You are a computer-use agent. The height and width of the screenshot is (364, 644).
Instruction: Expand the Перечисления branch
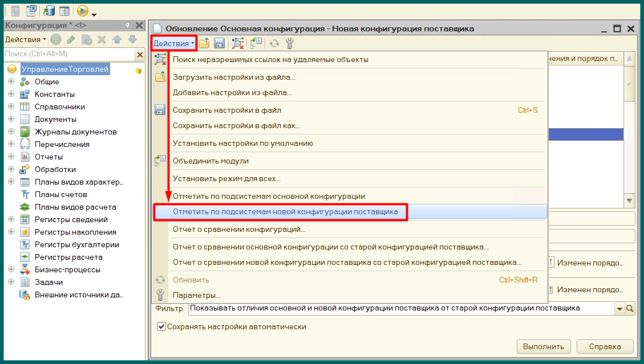point(11,144)
